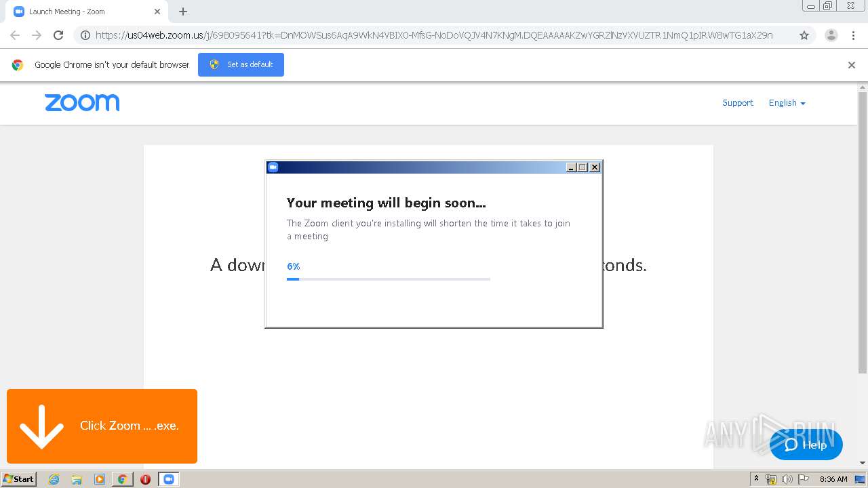Open network status tray icon
Viewport: 868px width, 488px height.
771,479
